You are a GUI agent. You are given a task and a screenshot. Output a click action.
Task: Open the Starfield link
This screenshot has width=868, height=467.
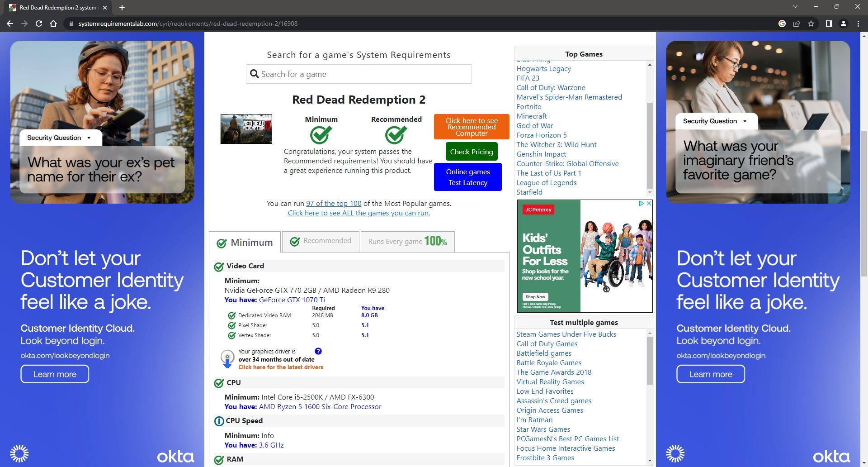point(529,192)
